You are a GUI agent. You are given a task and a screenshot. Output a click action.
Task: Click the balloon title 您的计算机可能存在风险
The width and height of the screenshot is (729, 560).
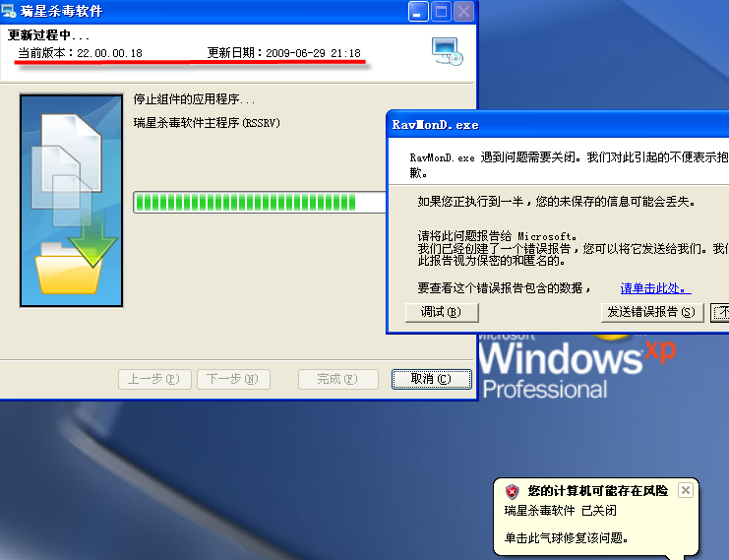598,491
